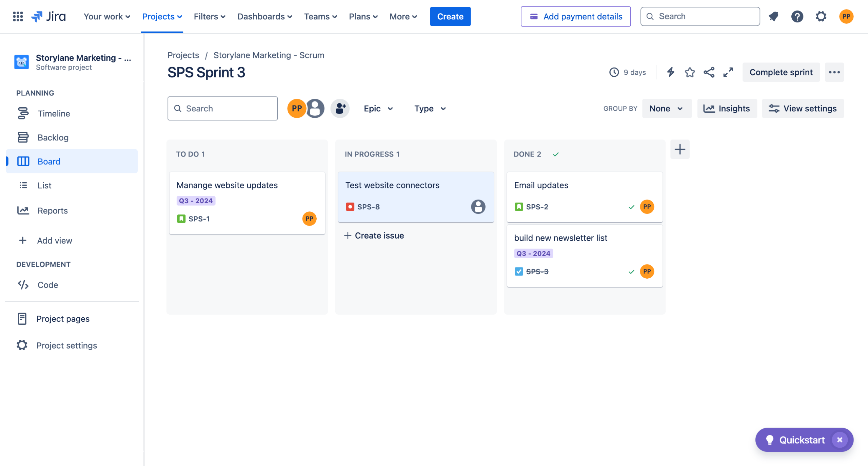This screenshot has height=466, width=868.
Task: Open the Backlog view in sidebar
Action: tap(53, 137)
